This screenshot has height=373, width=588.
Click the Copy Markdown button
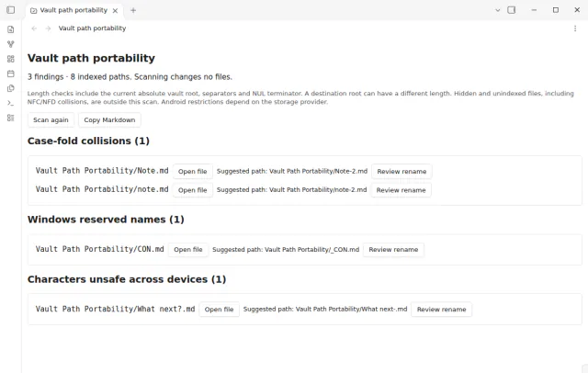pos(109,120)
